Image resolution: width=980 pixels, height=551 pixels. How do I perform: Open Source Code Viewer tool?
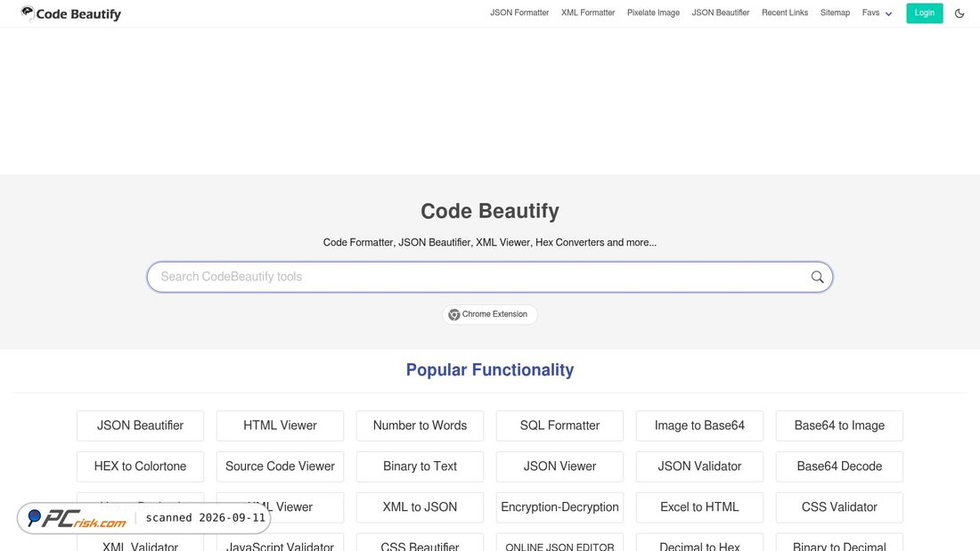[280, 466]
